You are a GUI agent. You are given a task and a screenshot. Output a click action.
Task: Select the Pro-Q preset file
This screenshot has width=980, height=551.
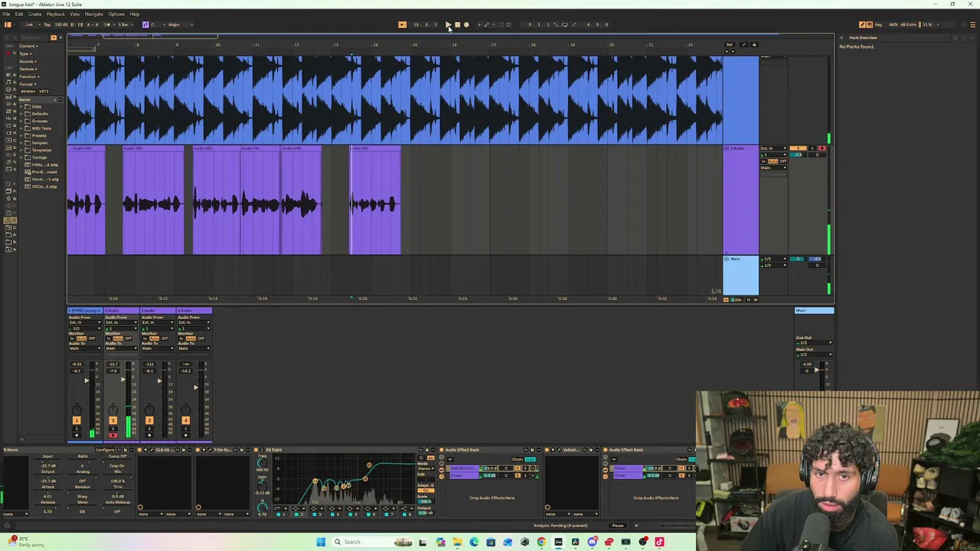[43, 172]
